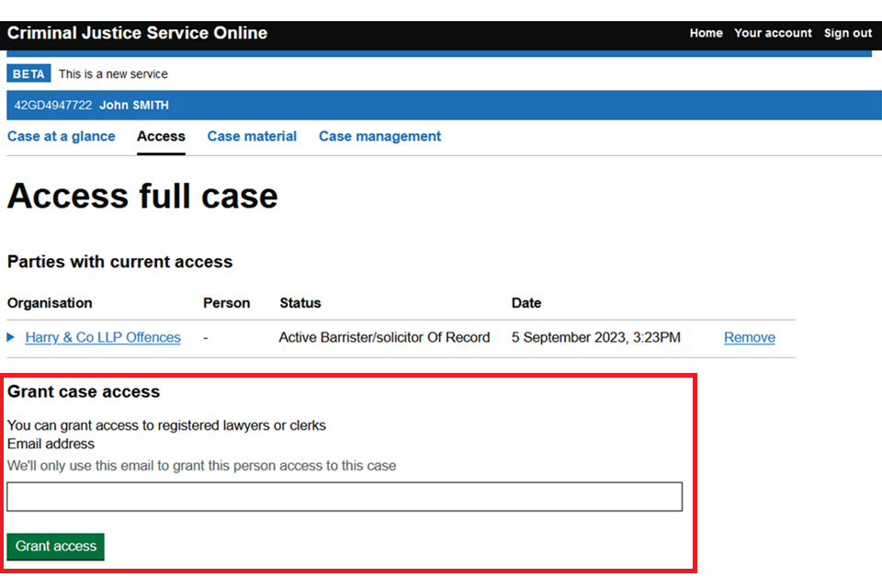Remove Harry & Co LLP Offences access
The width and height of the screenshot is (882, 588).
coord(749,337)
